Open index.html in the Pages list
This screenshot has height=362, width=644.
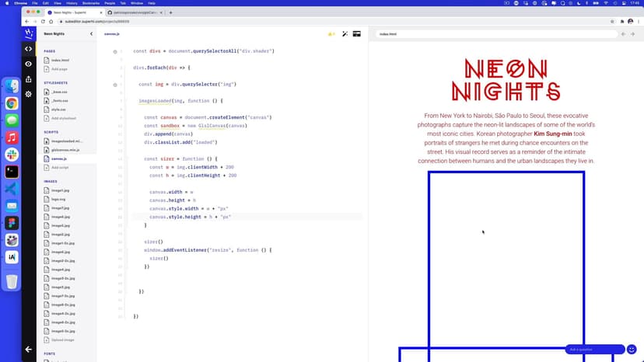(x=59, y=60)
